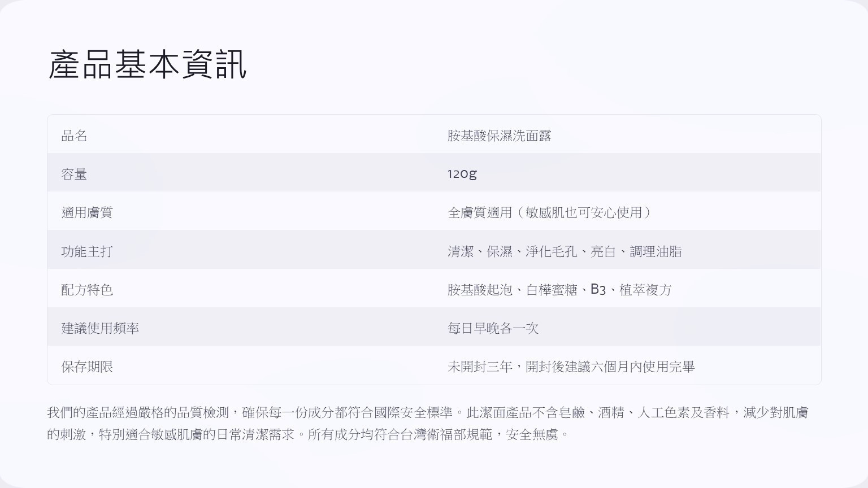Click the paragraph line mentioning 台灣衛福部規範
868x488 pixels.
point(309,434)
